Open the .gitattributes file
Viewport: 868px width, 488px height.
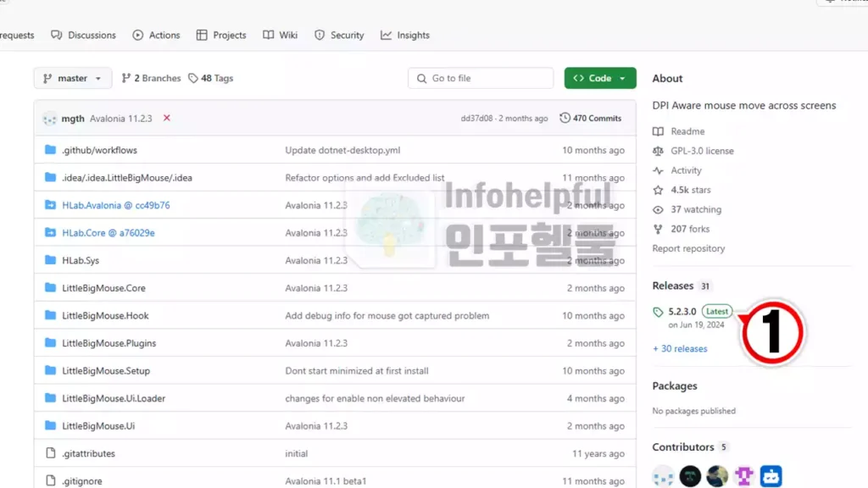(88, 454)
